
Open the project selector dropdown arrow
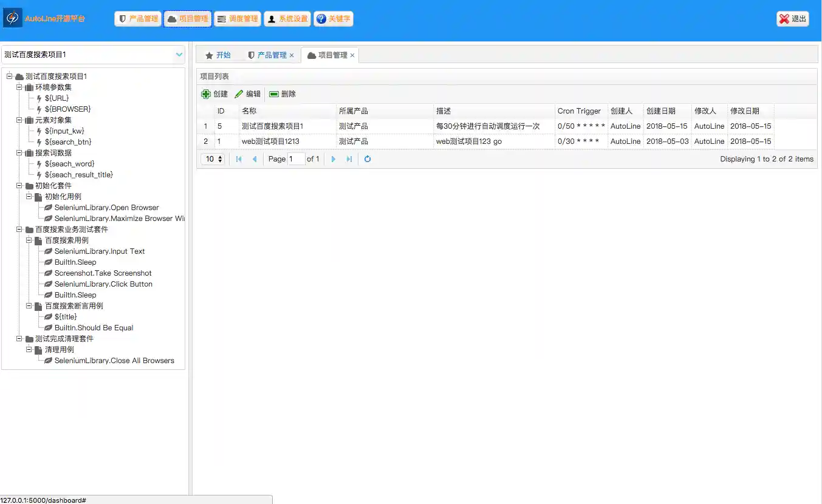(179, 55)
